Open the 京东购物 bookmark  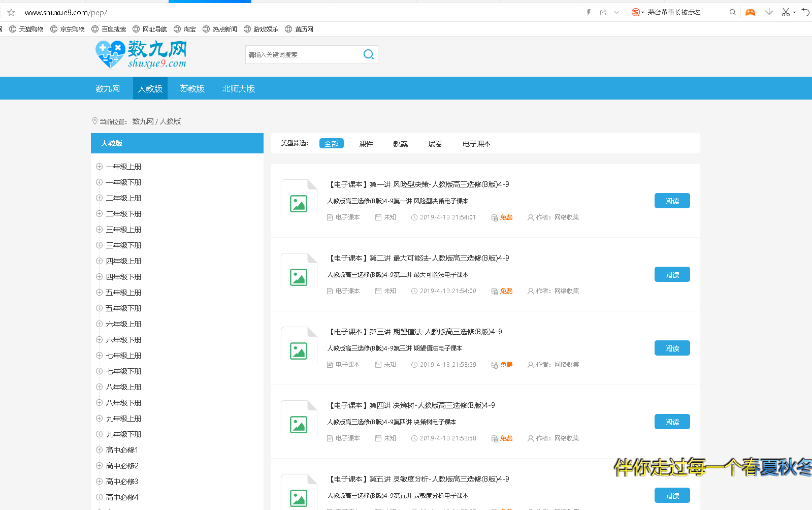pos(68,29)
